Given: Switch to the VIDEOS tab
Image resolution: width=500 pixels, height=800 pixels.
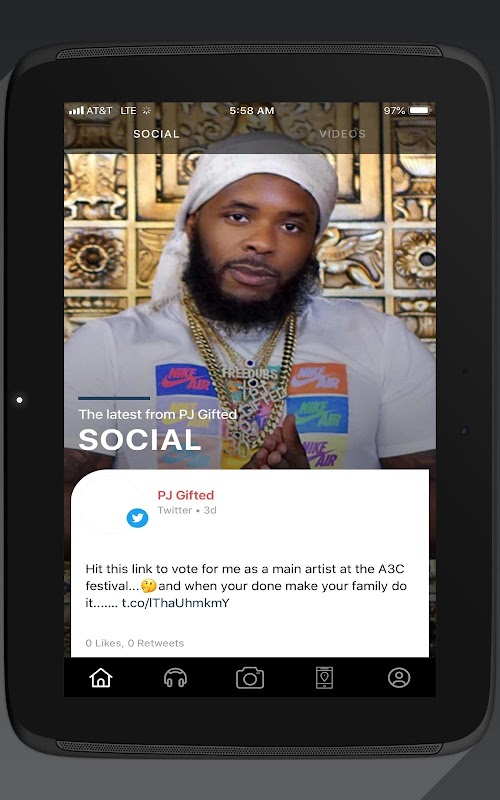Looking at the screenshot, I should [342, 134].
